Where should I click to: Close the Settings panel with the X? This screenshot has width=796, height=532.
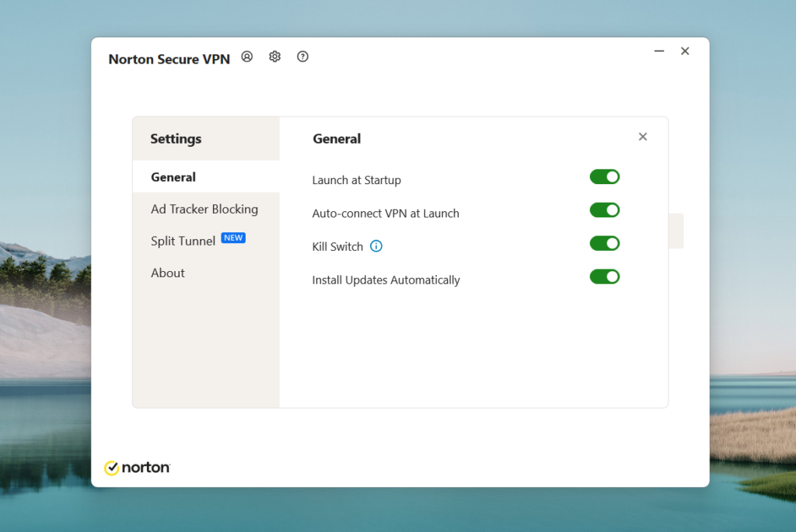pyautogui.click(x=643, y=136)
